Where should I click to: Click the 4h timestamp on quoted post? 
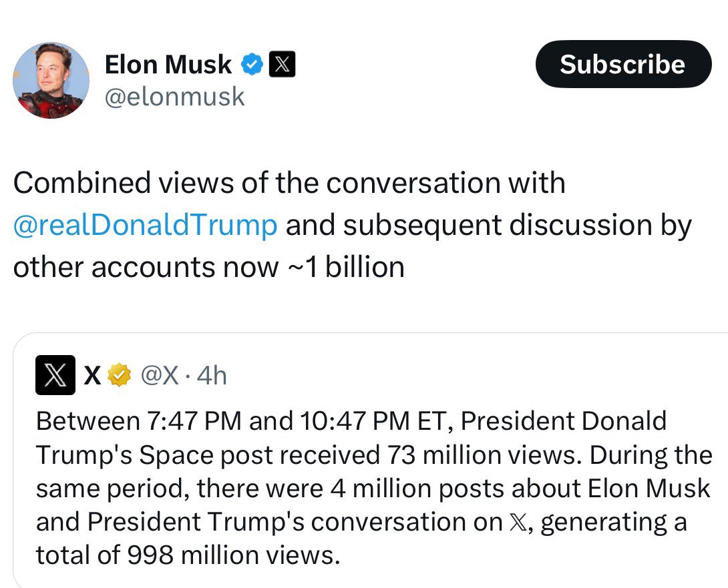tap(214, 376)
